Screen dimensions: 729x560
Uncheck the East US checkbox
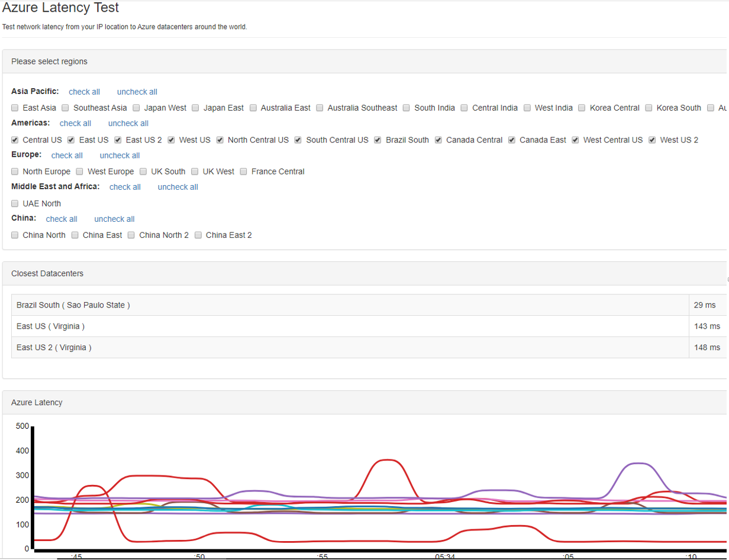[71, 140]
